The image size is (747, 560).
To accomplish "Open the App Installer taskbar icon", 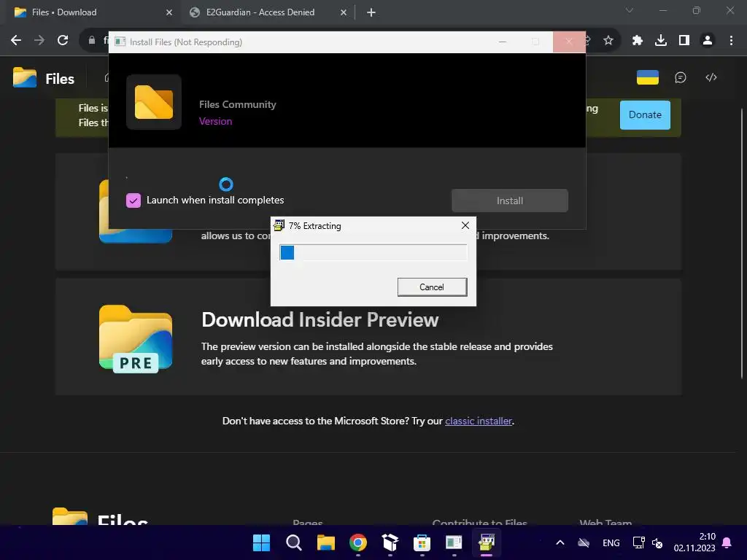I will (454, 542).
